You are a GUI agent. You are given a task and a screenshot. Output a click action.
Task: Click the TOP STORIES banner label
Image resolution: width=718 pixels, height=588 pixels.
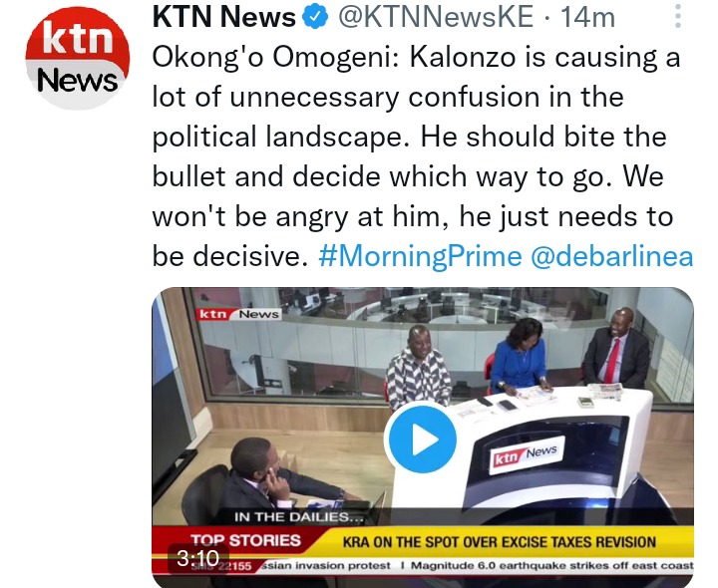(245, 540)
